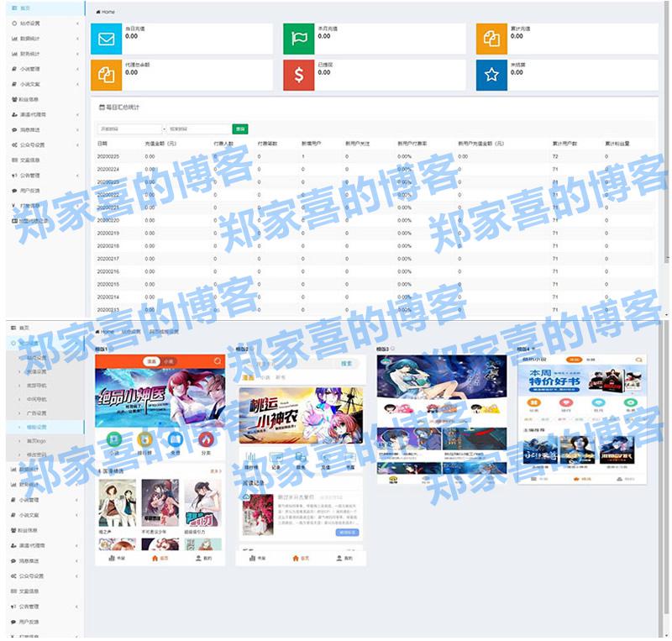The width and height of the screenshot is (672, 641).
Task: Switch template 1's header pill to 漫画
Action: 152,361
